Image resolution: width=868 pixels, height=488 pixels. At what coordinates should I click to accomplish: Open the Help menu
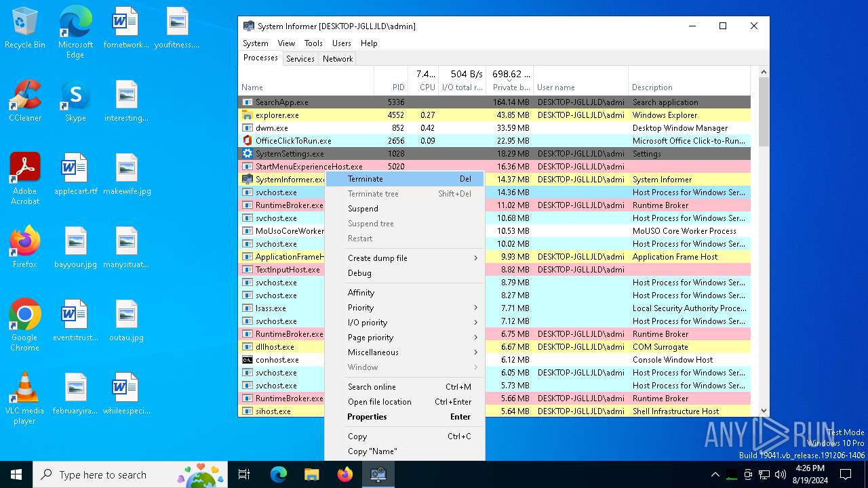pyautogui.click(x=369, y=43)
